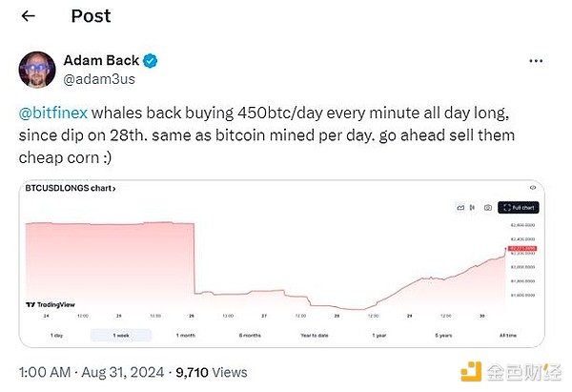Switch to the area chart style icon

pyautogui.click(x=459, y=207)
